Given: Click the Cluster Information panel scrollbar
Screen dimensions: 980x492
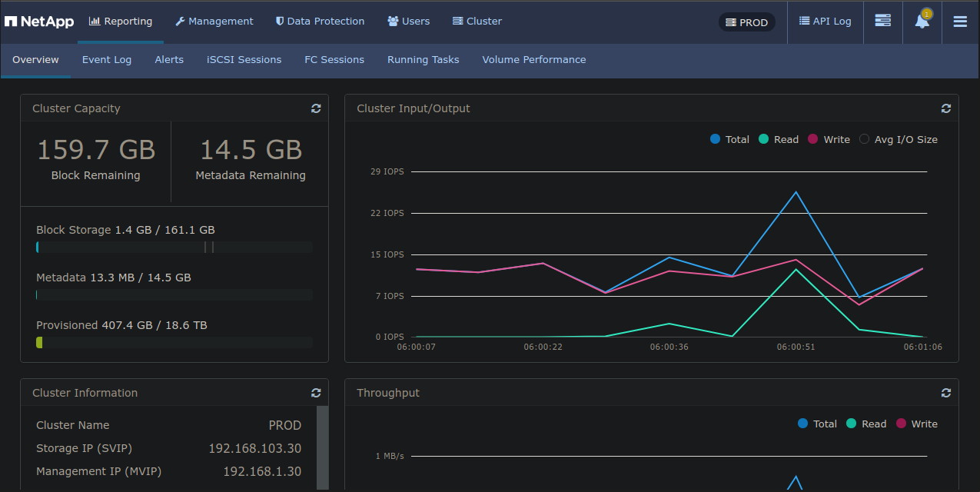Looking at the screenshot, I should coord(323,447).
